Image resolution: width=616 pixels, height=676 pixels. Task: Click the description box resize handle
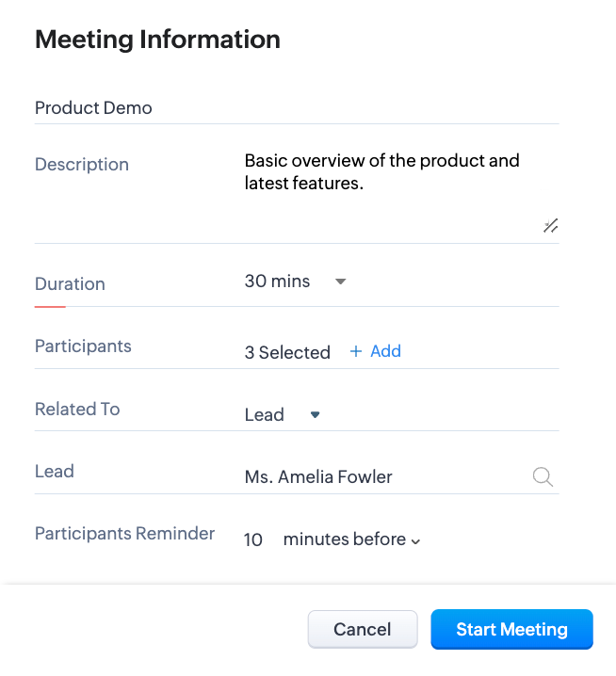coord(551,225)
